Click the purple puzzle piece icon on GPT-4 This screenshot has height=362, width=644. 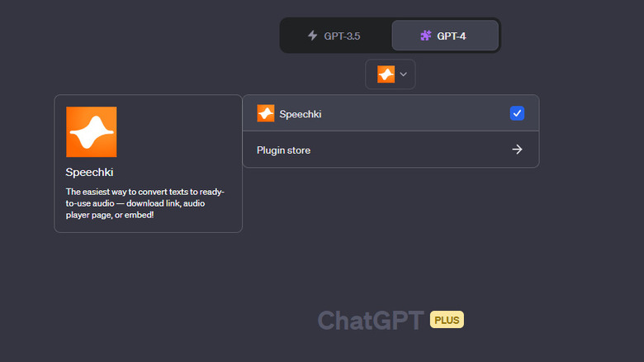click(x=426, y=36)
